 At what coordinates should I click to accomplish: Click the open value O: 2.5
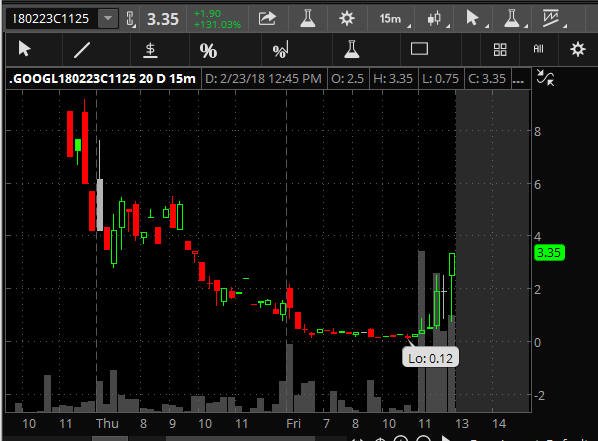tap(347, 79)
